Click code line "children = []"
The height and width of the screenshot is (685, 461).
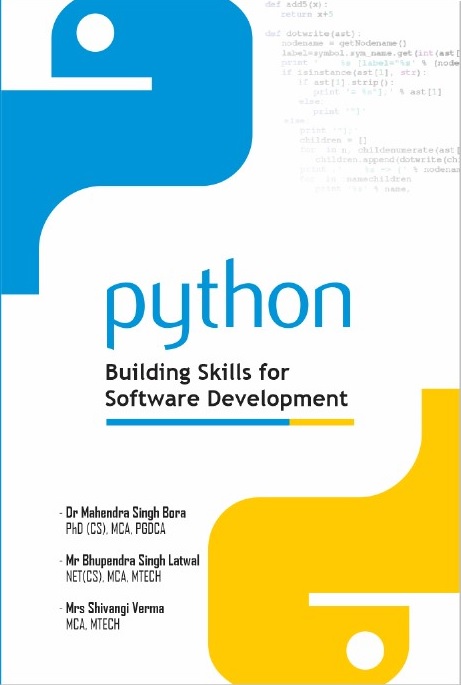[x=333, y=140]
